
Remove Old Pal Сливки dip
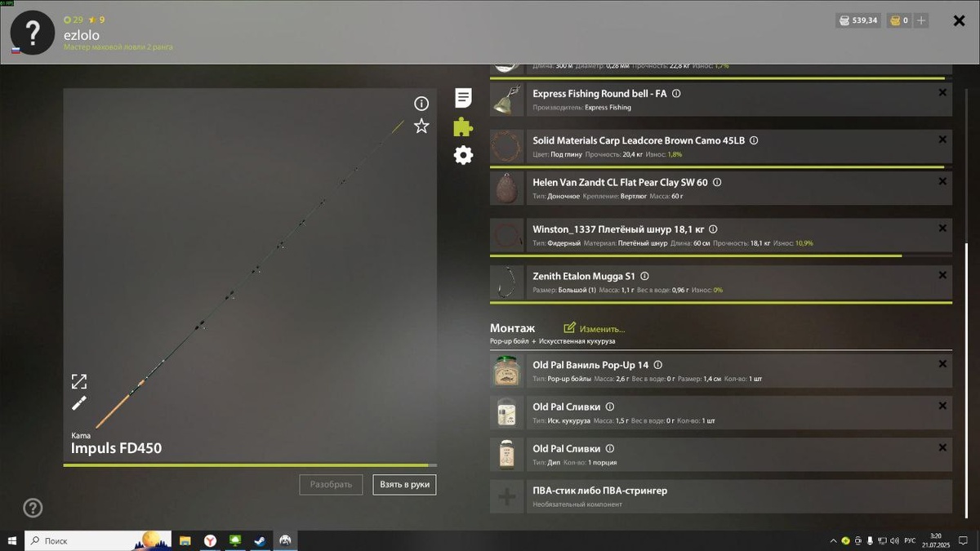click(x=942, y=448)
